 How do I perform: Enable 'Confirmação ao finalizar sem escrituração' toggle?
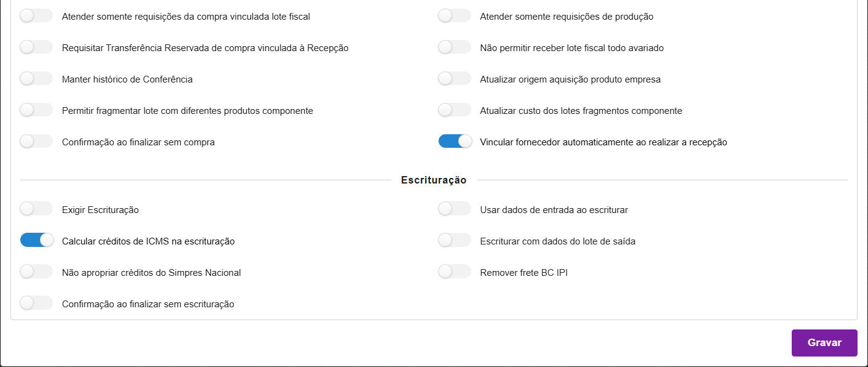click(x=36, y=304)
